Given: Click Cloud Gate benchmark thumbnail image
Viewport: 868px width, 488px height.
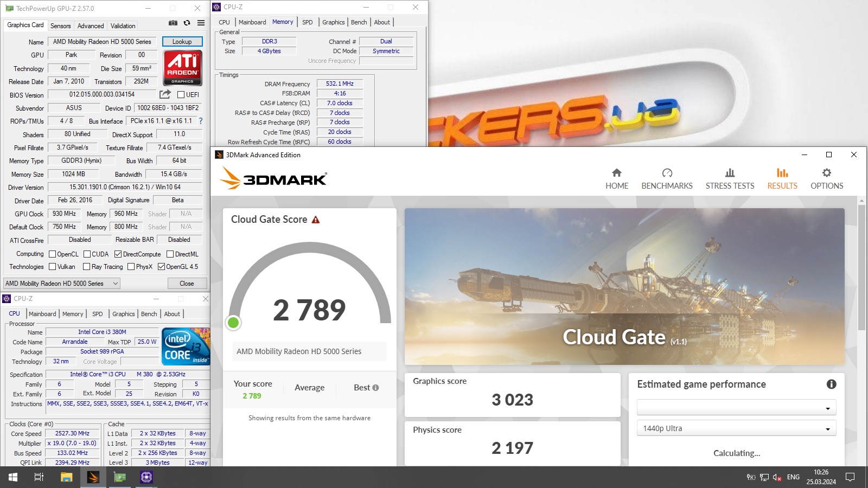Looking at the screenshot, I should click(x=624, y=286).
